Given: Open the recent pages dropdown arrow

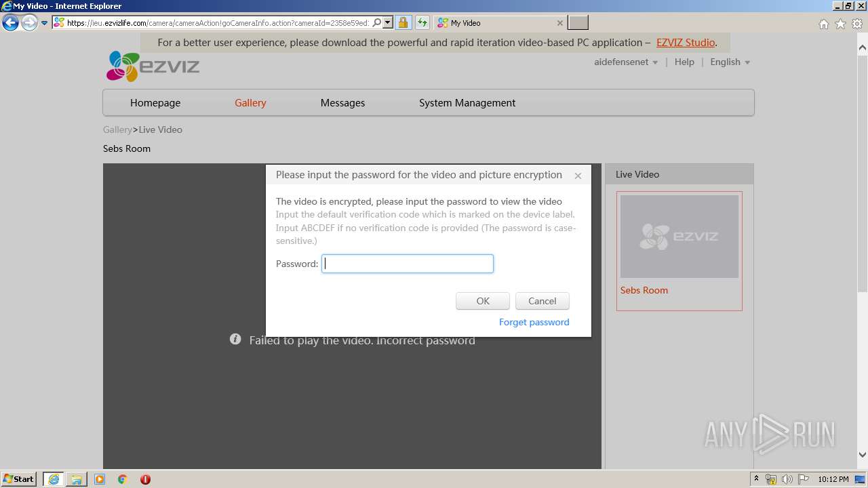Looking at the screenshot, I should point(45,23).
